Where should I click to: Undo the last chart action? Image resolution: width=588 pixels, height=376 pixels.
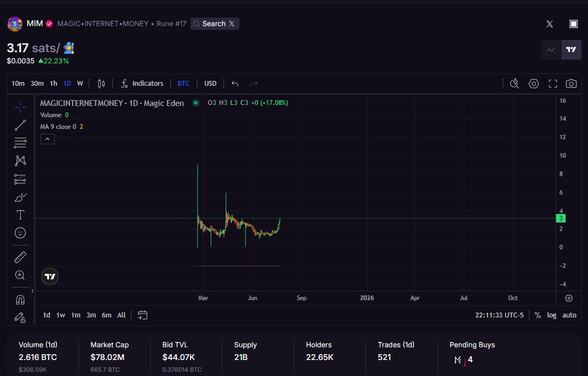coord(235,84)
